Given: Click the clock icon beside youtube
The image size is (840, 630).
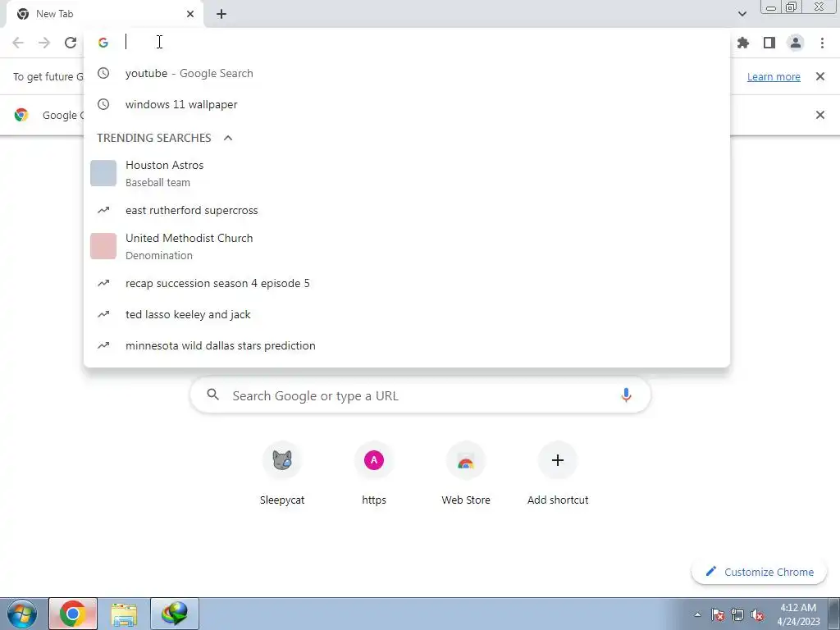Looking at the screenshot, I should click(103, 73).
